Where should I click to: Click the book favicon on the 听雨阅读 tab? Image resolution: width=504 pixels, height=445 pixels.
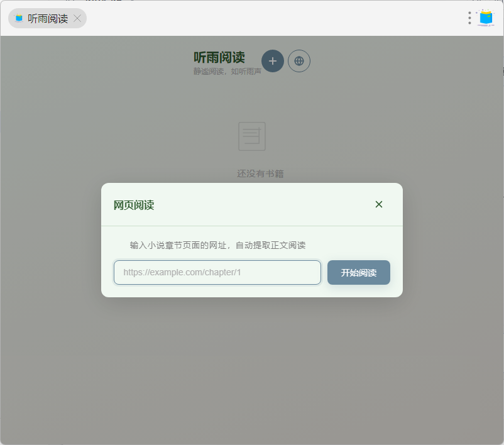click(x=19, y=18)
